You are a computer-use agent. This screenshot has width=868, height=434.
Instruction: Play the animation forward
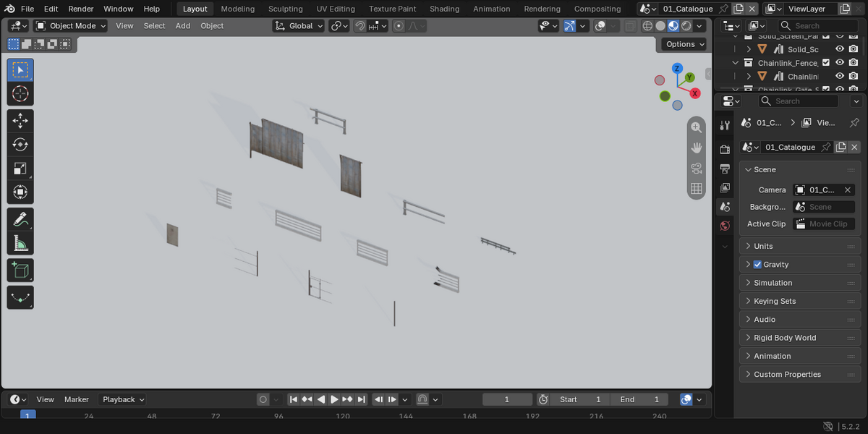[x=334, y=399]
